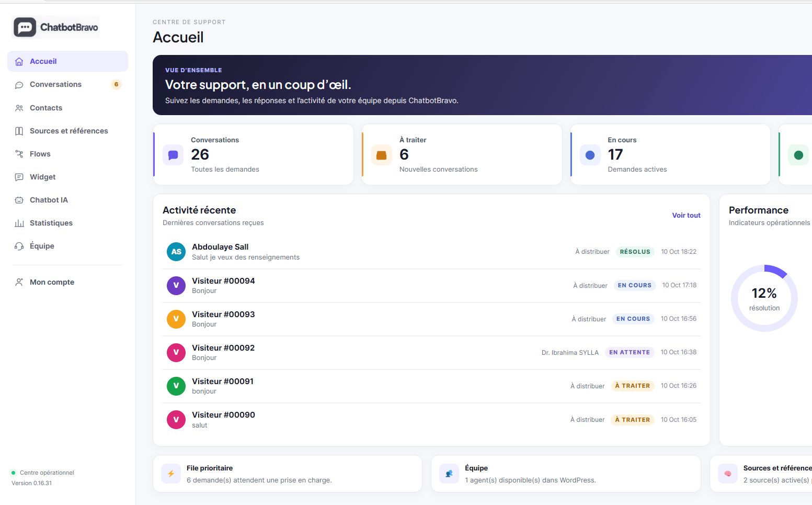Click the robot icon beside Chatbot IA

coord(19,200)
